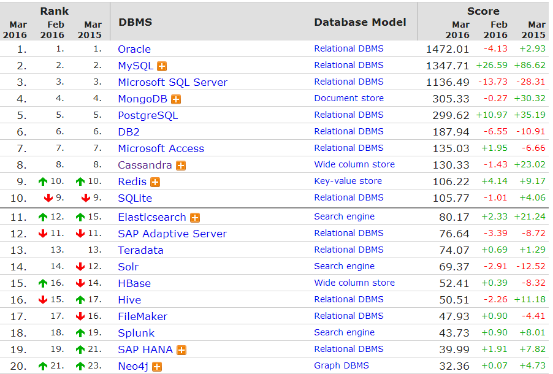Screen dimensions: 553x374
Task: Open the SQLite link
Action: click(135, 198)
